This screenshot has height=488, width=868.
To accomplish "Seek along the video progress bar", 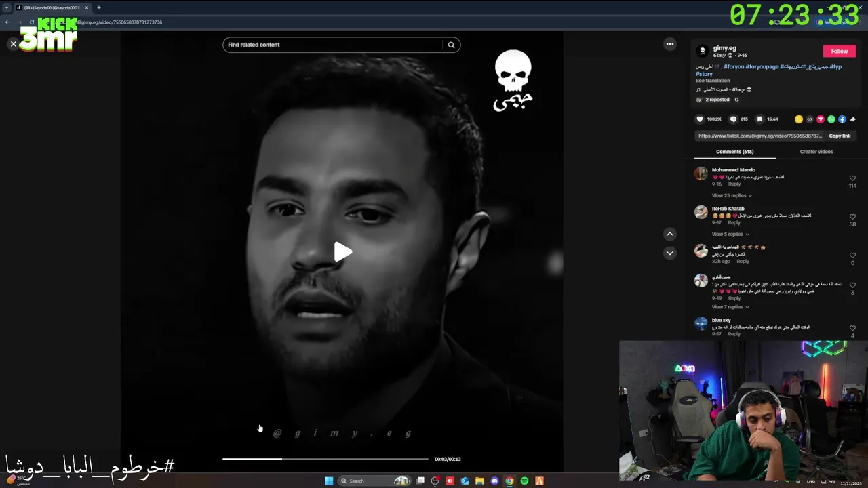I will tap(325, 459).
